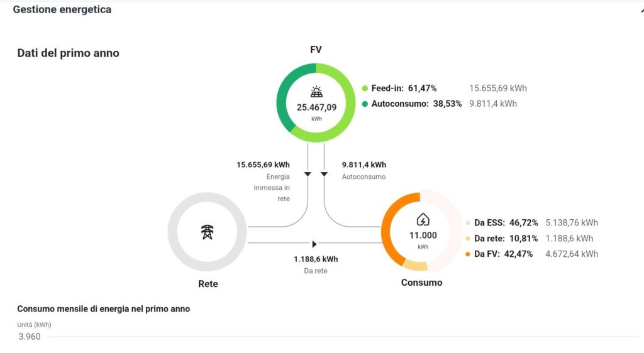Click the down arrow on autoconsumo flow line
644x353 pixels.
(x=324, y=174)
